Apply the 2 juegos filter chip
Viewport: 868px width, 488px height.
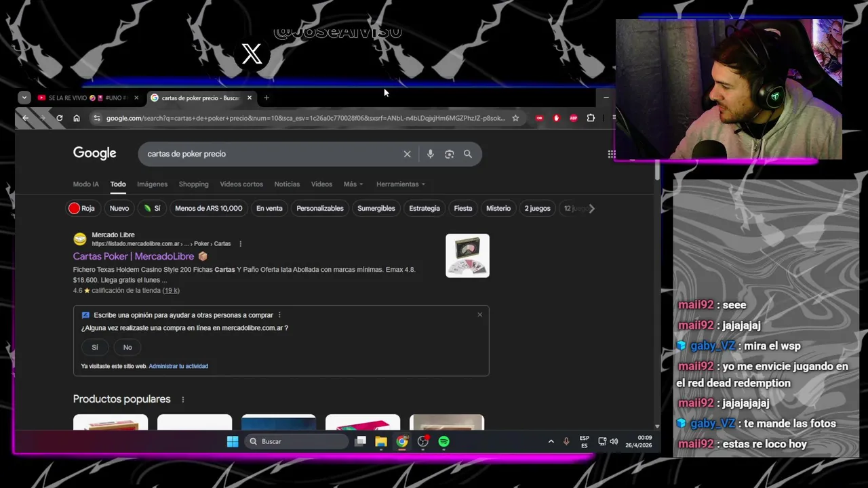click(x=537, y=208)
